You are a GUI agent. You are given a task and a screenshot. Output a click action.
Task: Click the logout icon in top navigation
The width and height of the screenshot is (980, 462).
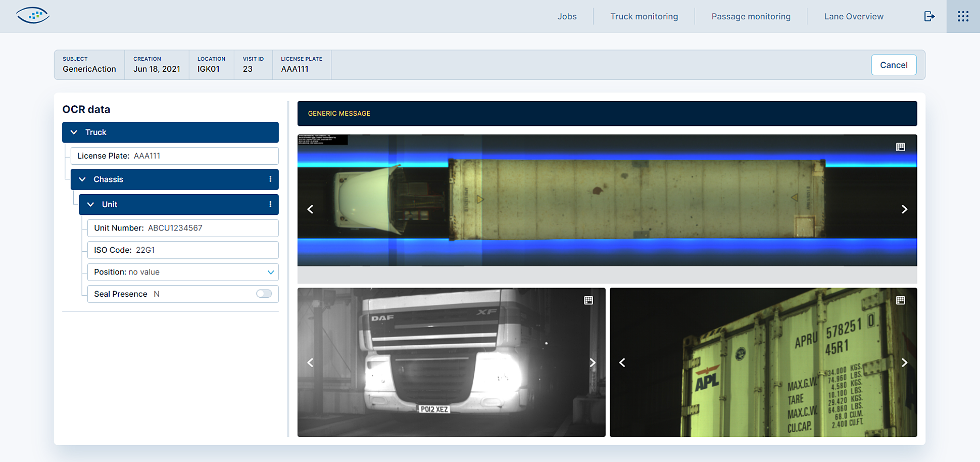pyautogui.click(x=929, y=16)
